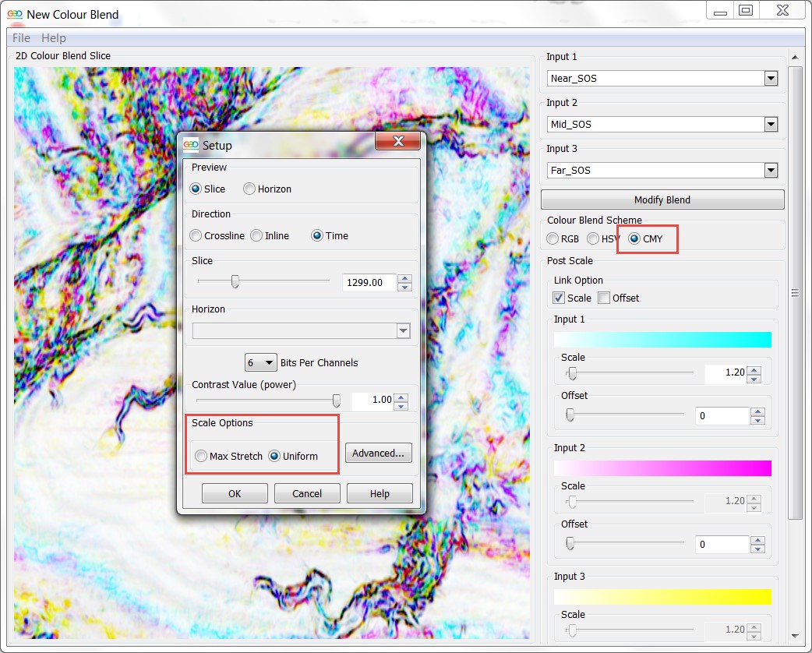Screen dimensions: 812x653
Task: Click the Input 2 Offset value field
Action: (x=722, y=544)
